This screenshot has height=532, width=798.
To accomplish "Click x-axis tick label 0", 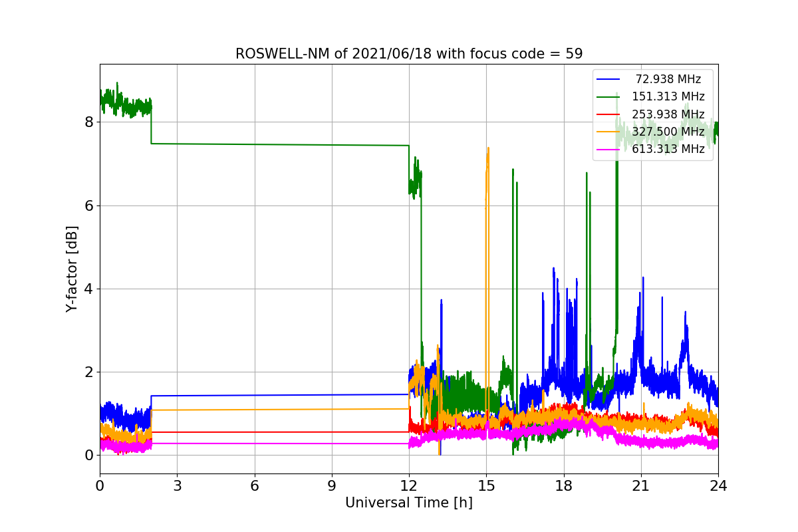I will click(x=100, y=485).
